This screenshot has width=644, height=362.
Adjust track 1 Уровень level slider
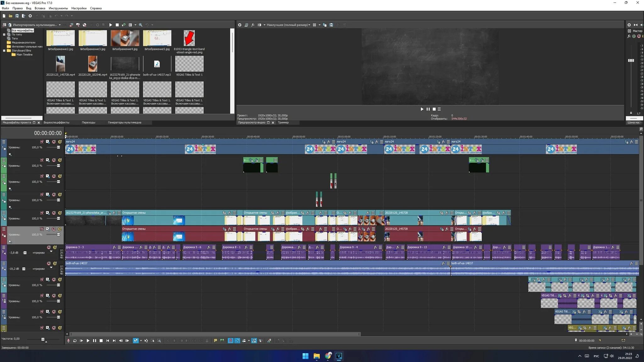click(58, 147)
